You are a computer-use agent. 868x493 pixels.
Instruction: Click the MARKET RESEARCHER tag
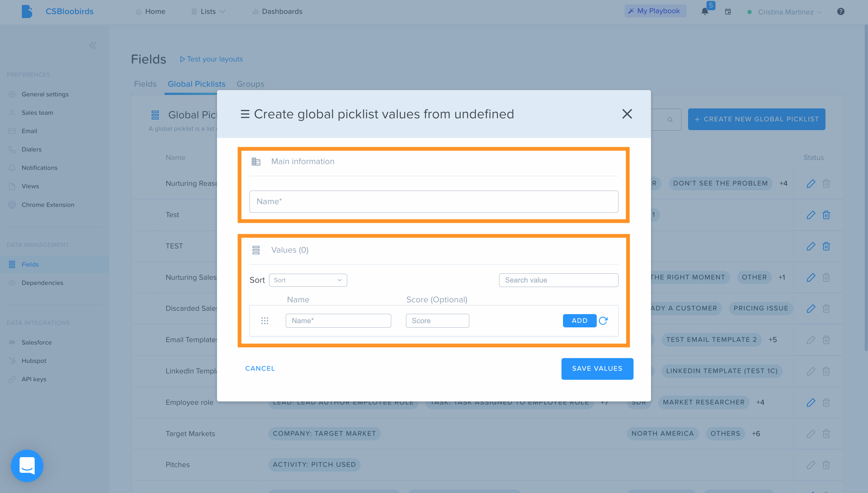pyautogui.click(x=703, y=402)
